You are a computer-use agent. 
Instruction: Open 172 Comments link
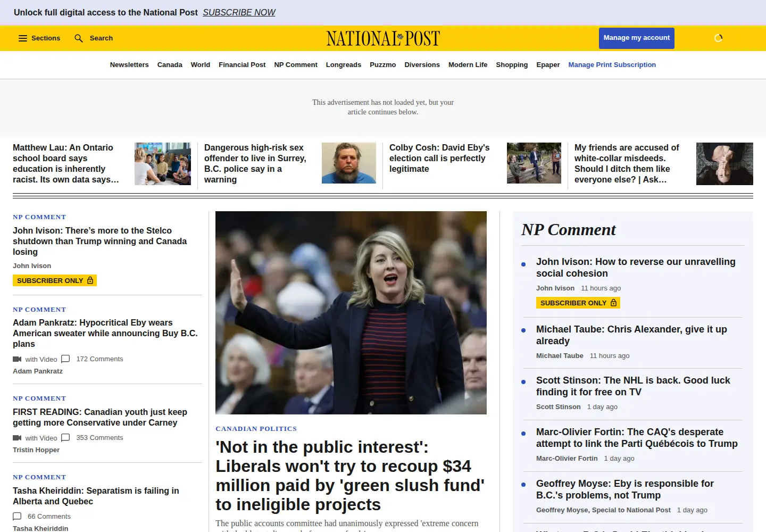[x=99, y=359]
